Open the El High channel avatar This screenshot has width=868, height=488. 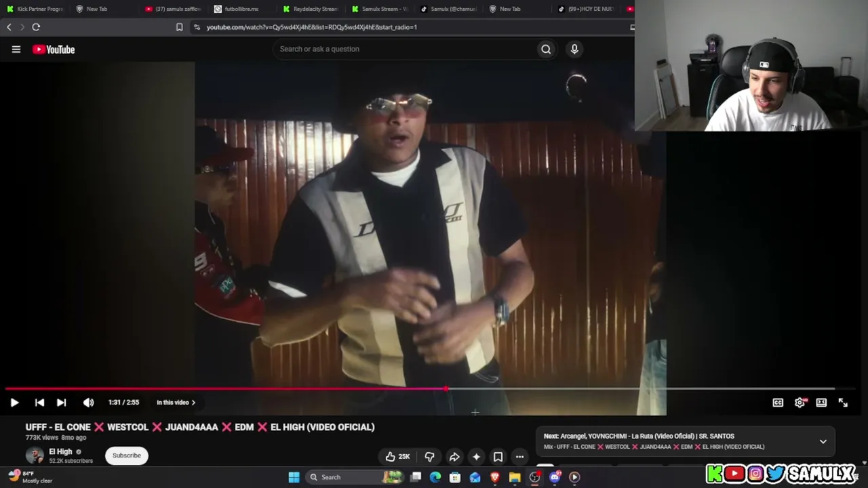[x=35, y=455]
